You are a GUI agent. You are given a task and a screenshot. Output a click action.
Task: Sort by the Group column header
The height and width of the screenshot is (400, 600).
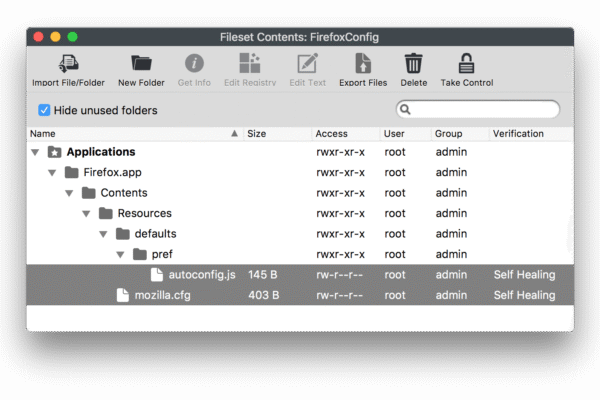(460, 134)
